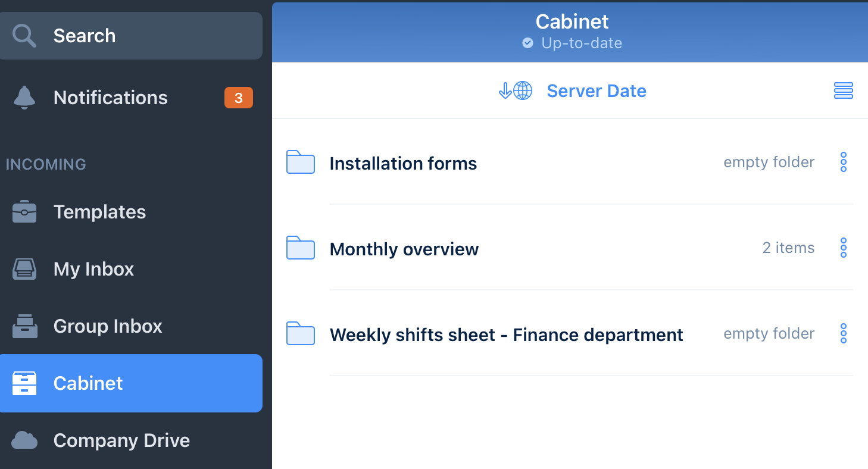This screenshot has width=868, height=469.
Task: Open options menu for Weekly shifts sheet folder
Action: click(844, 333)
